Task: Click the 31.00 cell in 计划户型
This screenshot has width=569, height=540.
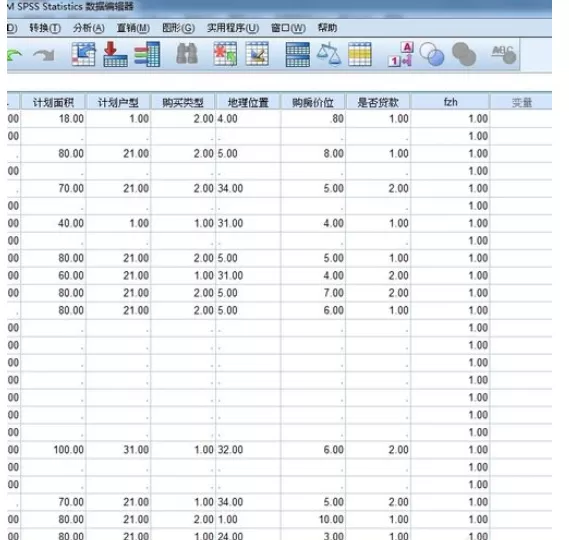Action: [x=118, y=450]
